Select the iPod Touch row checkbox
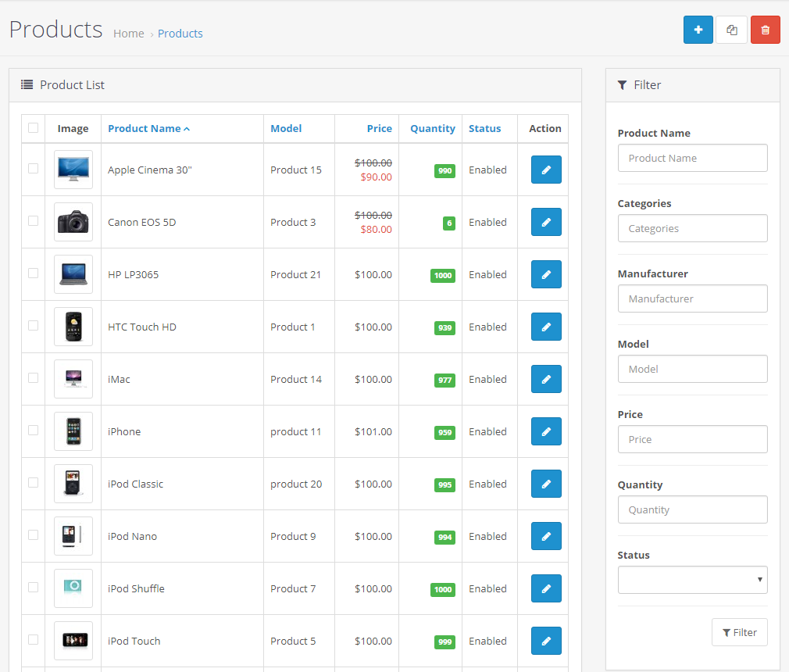This screenshot has width=789, height=672. coord(34,640)
